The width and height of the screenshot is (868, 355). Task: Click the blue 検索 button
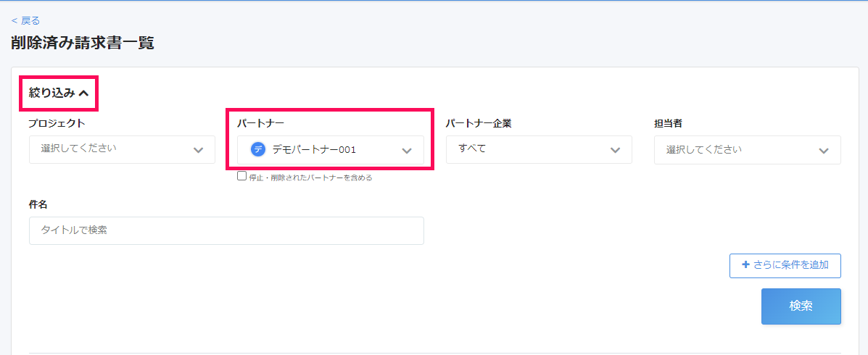tap(801, 306)
